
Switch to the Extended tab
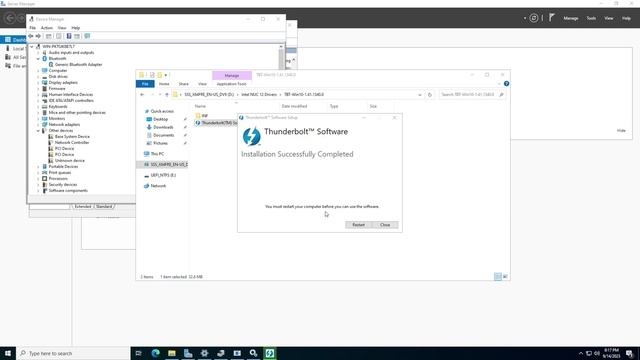click(x=83, y=207)
